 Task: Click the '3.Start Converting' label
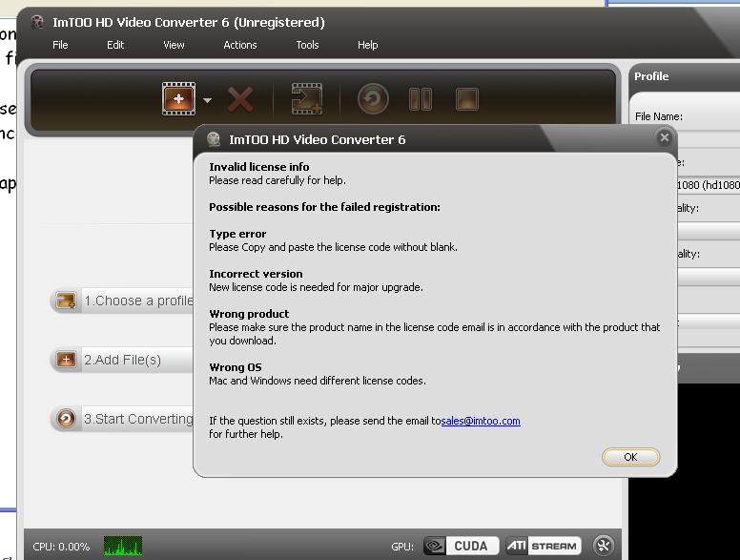[x=139, y=419]
